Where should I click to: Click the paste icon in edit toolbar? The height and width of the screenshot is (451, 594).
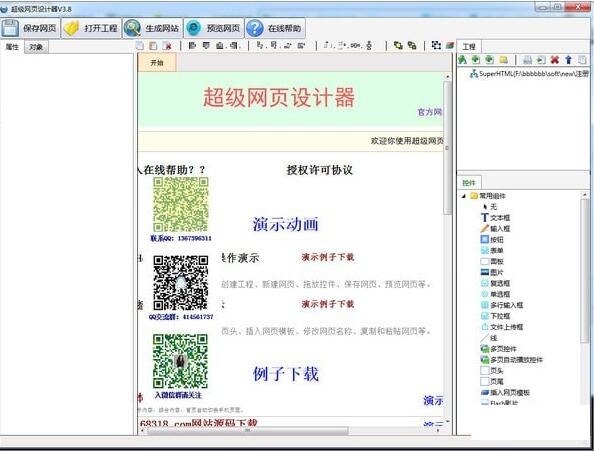click(153, 45)
